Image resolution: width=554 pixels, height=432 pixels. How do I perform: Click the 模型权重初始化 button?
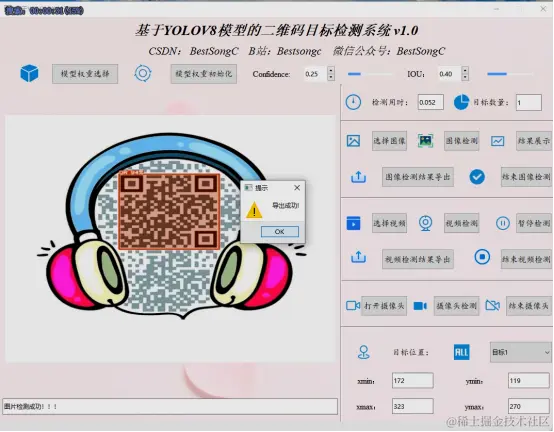click(x=204, y=74)
